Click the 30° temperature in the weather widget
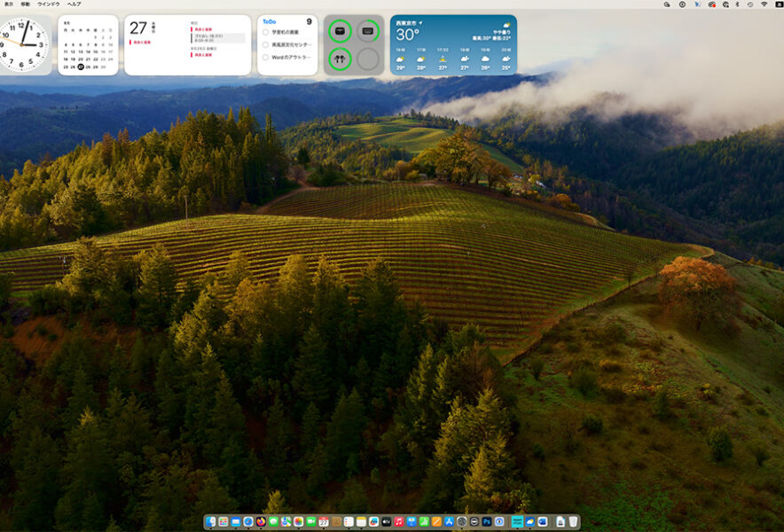Screen dimensions: 784x532 [x=407, y=35]
